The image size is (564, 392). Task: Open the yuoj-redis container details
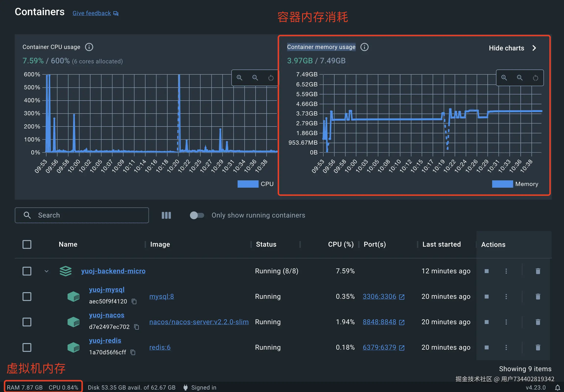point(105,341)
